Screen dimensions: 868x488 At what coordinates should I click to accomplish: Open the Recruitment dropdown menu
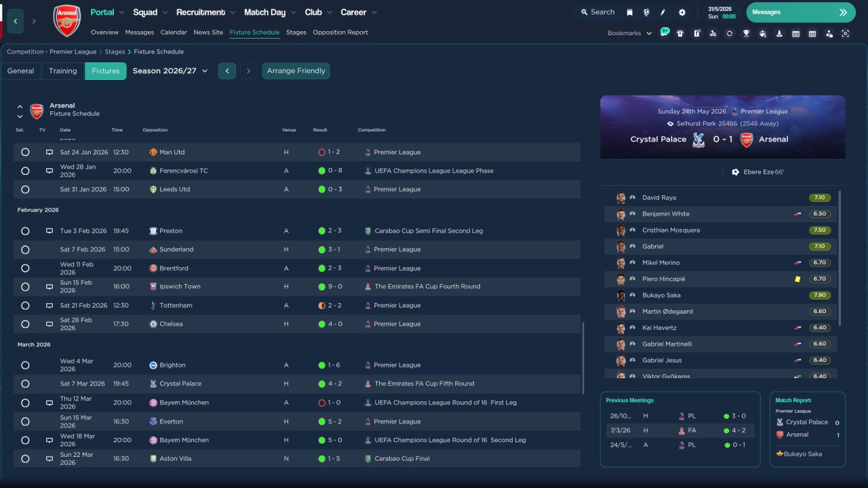pos(206,12)
